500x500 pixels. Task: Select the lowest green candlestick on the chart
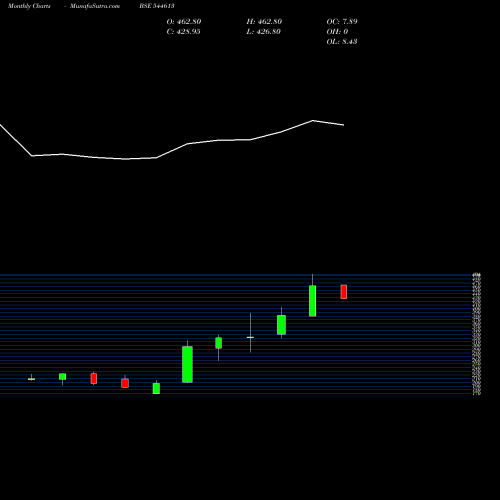[156, 388]
